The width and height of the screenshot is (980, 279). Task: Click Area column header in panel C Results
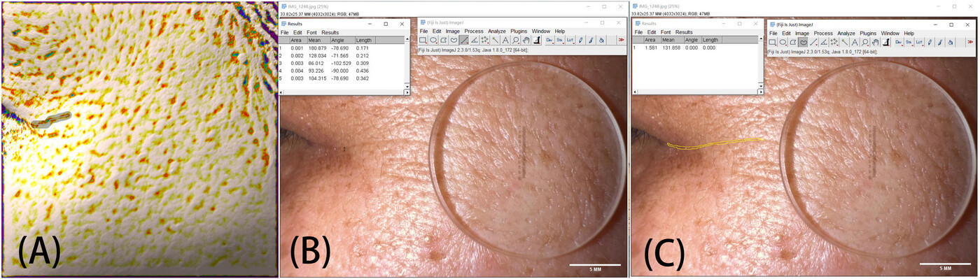(x=652, y=41)
